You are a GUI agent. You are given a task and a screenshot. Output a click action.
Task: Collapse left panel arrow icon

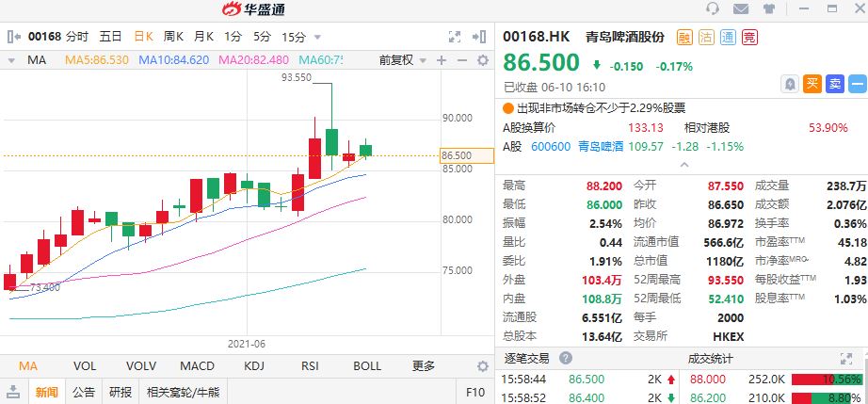14,37
